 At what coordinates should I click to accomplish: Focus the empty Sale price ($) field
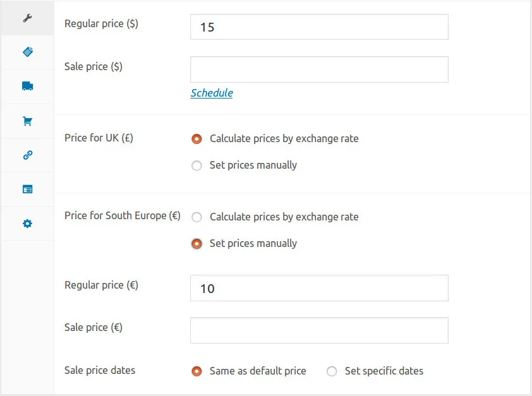click(318, 69)
